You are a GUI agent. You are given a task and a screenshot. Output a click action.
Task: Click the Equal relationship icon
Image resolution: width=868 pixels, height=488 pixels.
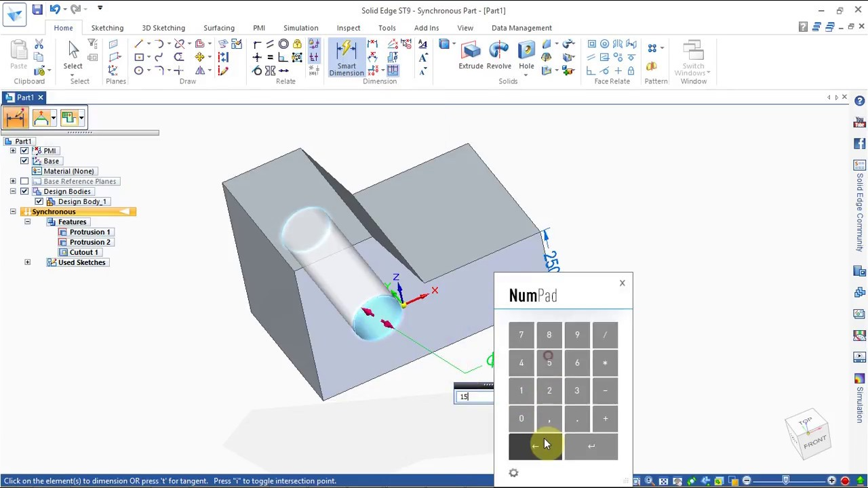pyautogui.click(x=270, y=58)
